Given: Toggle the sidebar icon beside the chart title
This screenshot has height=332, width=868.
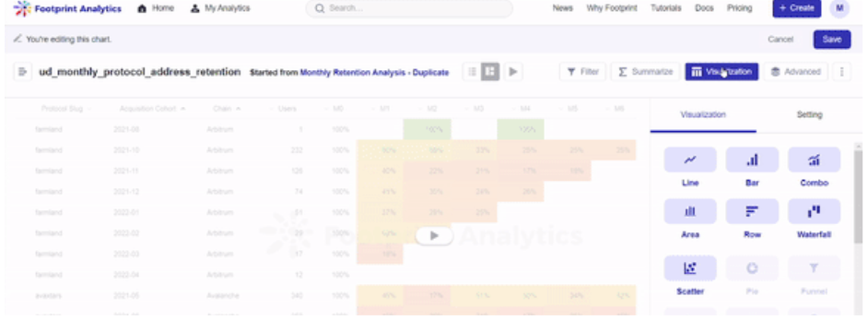Looking at the screenshot, I should click(x=23, y=72).
